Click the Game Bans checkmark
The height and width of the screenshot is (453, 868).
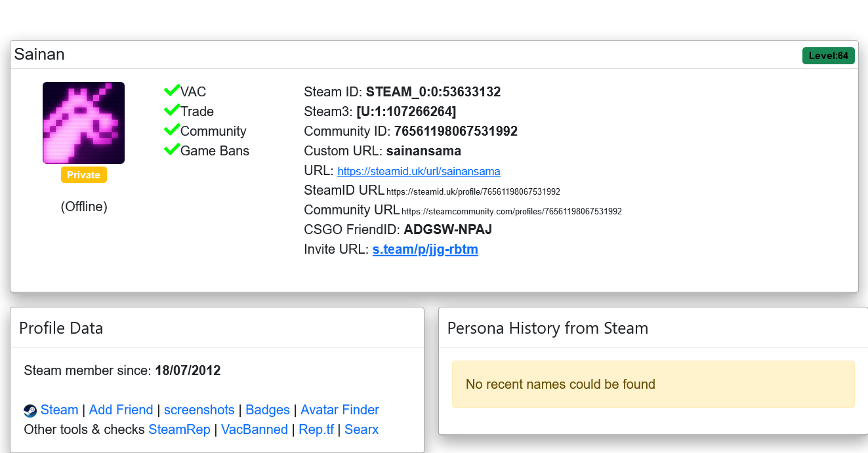tap(171, 149)
